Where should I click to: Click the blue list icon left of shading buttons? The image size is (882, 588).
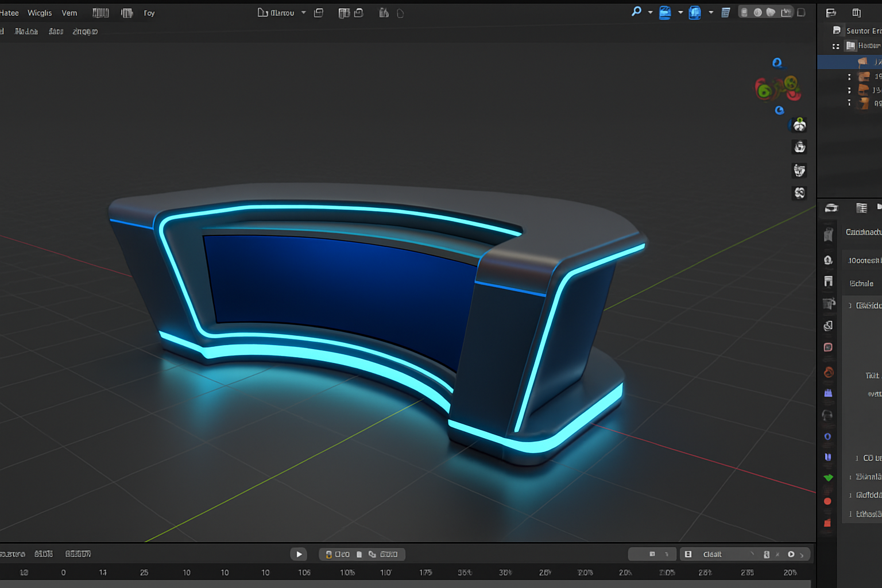tap(725, 13)
